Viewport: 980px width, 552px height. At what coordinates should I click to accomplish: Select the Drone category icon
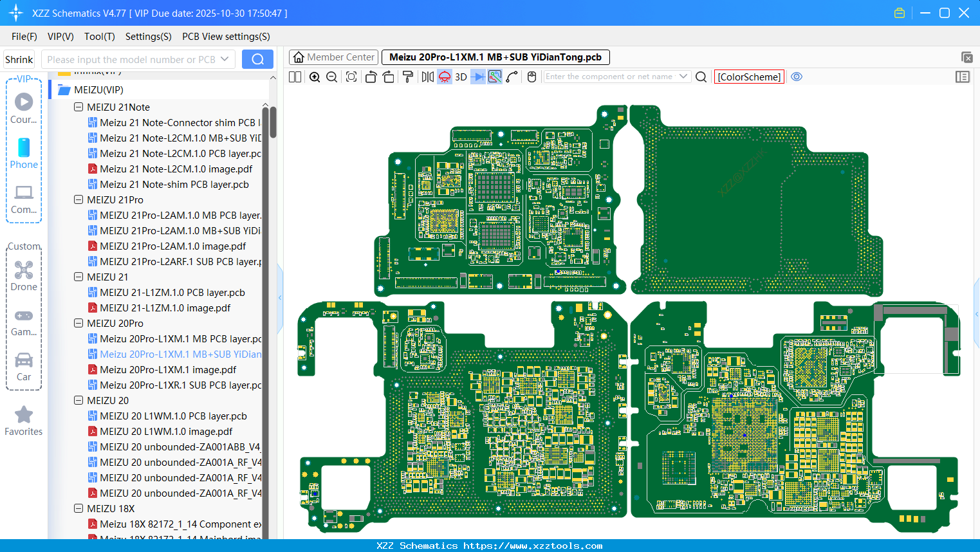pos(24,271)
